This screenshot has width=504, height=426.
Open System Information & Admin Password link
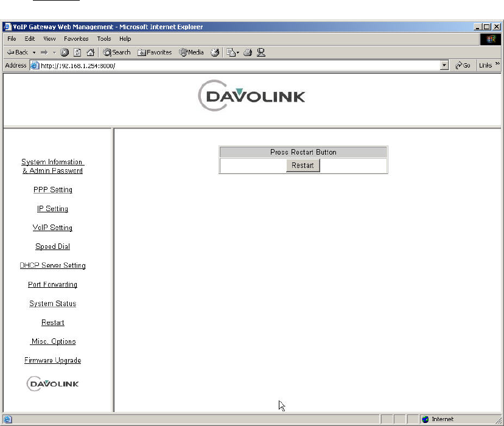(x=52, y=166)
